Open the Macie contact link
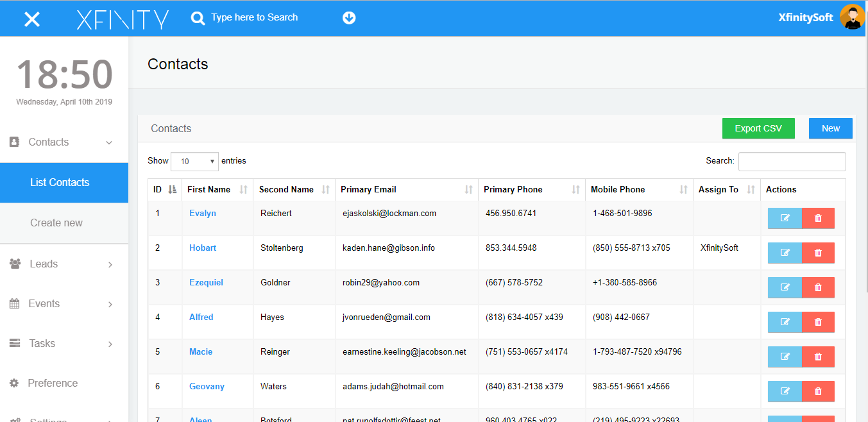This screenshot has width=868, height=422. [201, 352]
